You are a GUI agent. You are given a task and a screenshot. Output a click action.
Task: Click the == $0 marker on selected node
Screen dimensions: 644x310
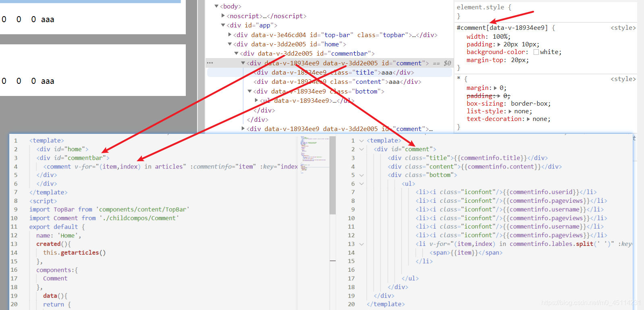coord(442,63)
